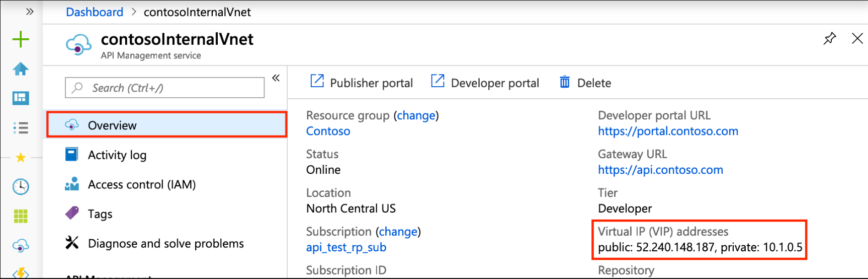
Task: Click the green Create a resource plus icon
Action: coord(21,39)
